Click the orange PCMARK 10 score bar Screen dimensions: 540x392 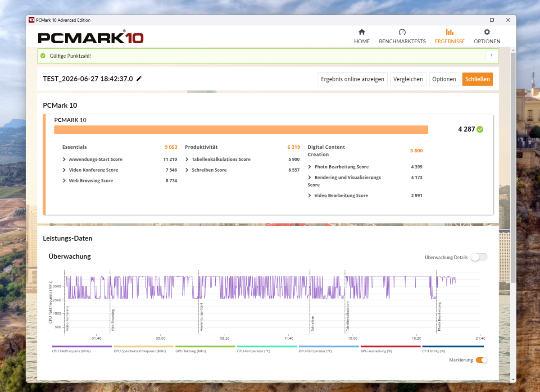241,129
